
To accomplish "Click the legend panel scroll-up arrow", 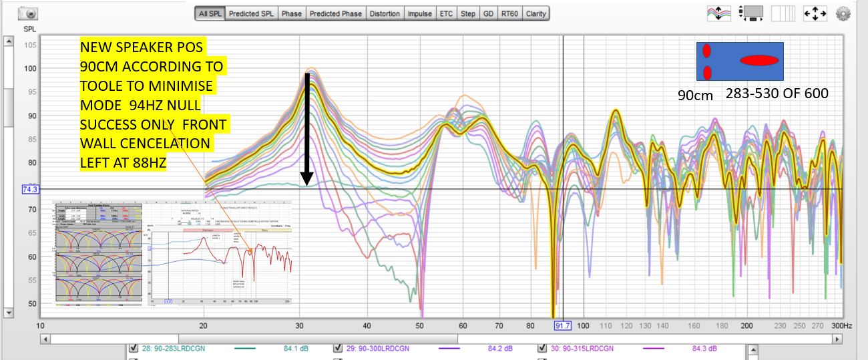I will [x=754, y=349].
